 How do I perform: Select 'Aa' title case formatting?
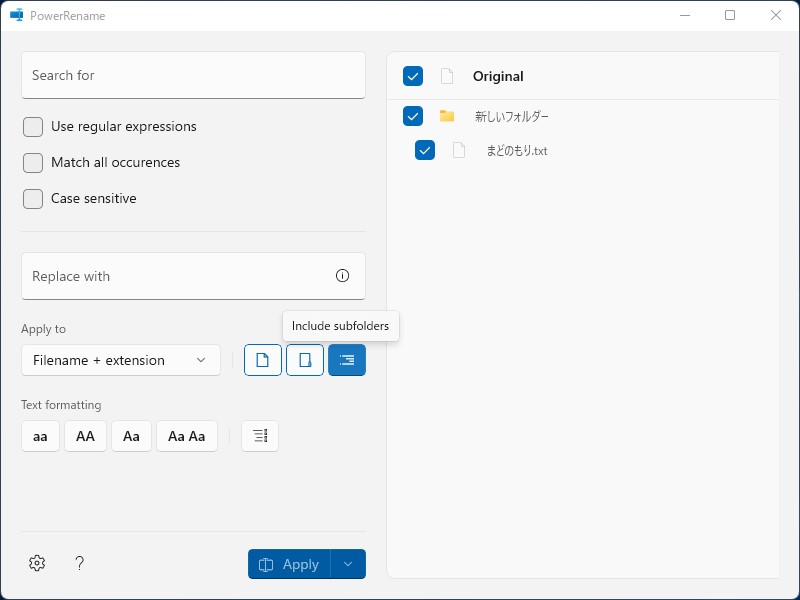(x=131, y=436)
